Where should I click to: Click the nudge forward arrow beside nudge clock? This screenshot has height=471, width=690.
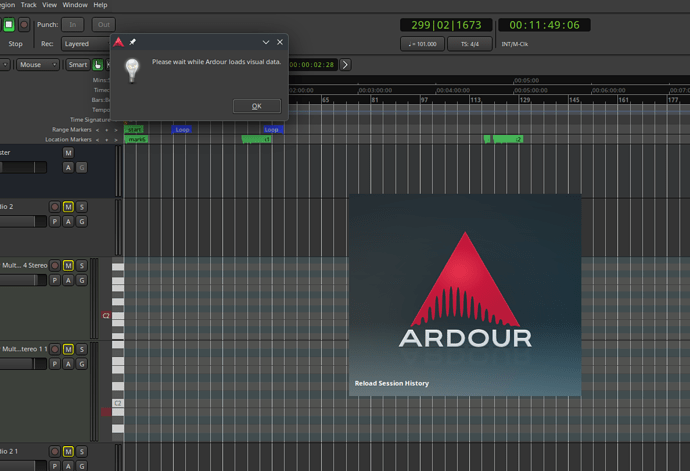pyautogui.click(x=345, y=65)
